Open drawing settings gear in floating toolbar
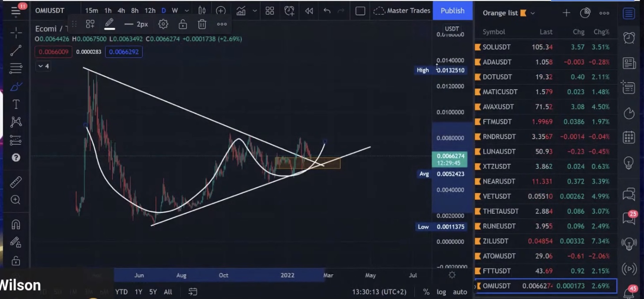 (163, 24)
